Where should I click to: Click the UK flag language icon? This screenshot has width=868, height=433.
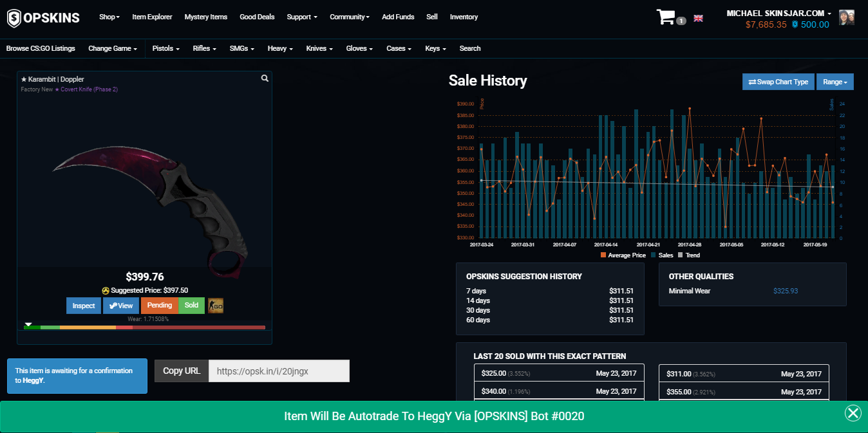point(698,19)
